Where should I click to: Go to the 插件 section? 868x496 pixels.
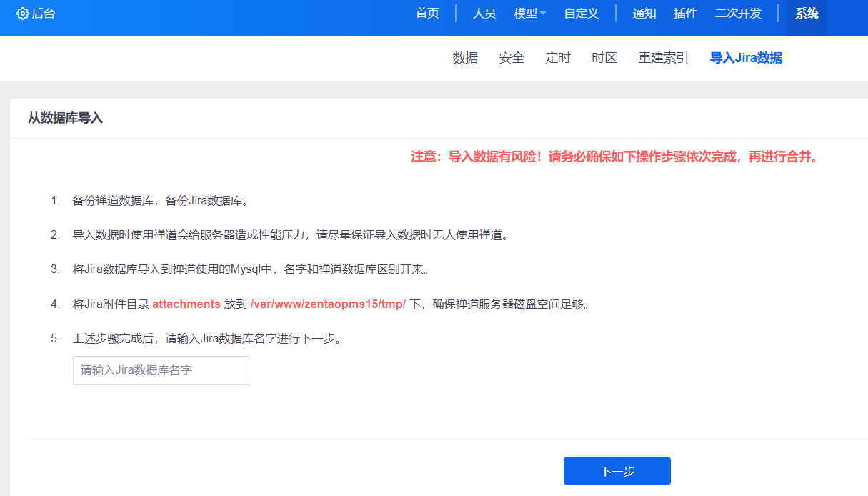click(x=685, y=14)
